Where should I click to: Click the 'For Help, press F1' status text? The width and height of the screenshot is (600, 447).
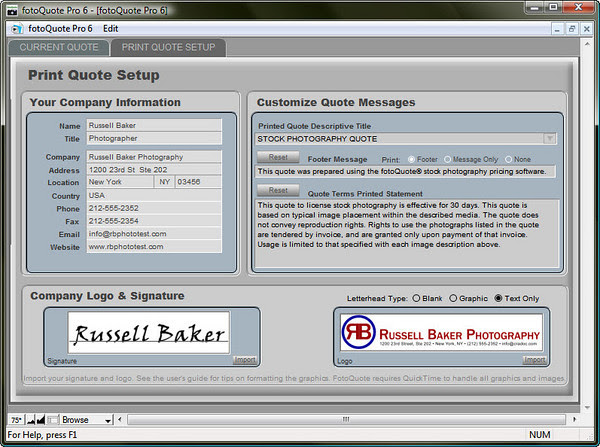(42, 435)
